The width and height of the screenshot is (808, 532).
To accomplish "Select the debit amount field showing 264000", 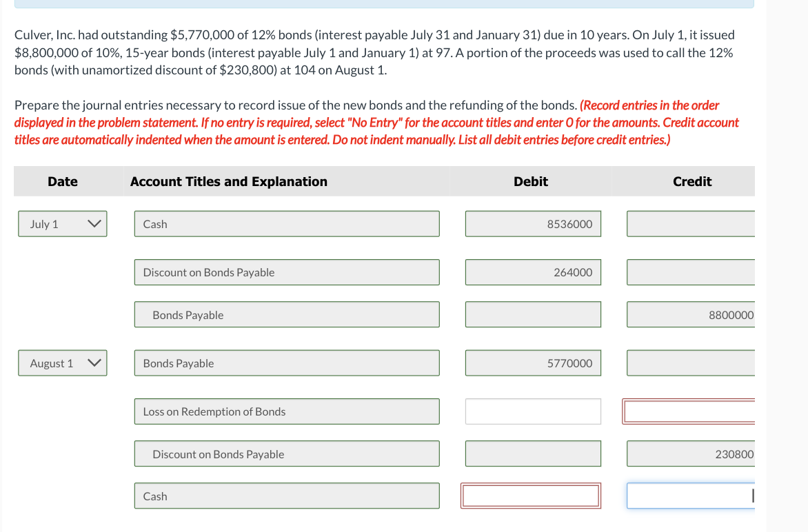I will (533, 272).
